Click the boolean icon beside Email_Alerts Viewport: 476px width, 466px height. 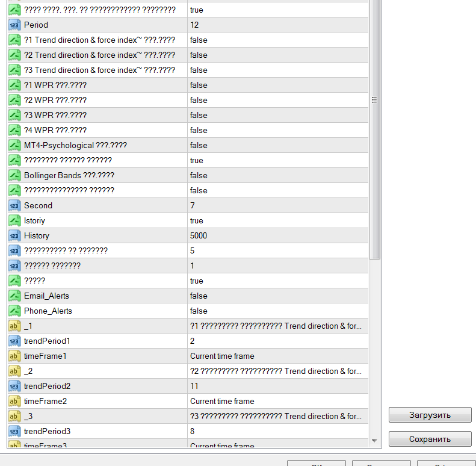(x=14, y=296)
